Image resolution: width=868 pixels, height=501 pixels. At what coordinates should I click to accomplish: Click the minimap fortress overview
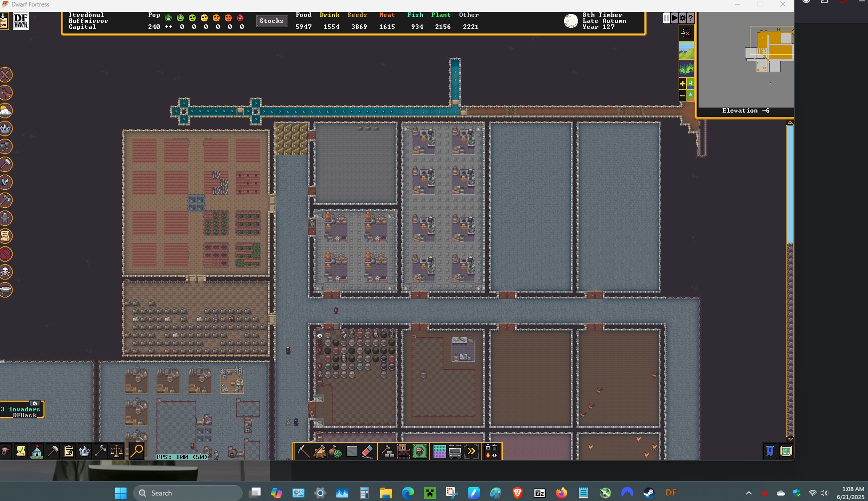(x=746, y=60)
